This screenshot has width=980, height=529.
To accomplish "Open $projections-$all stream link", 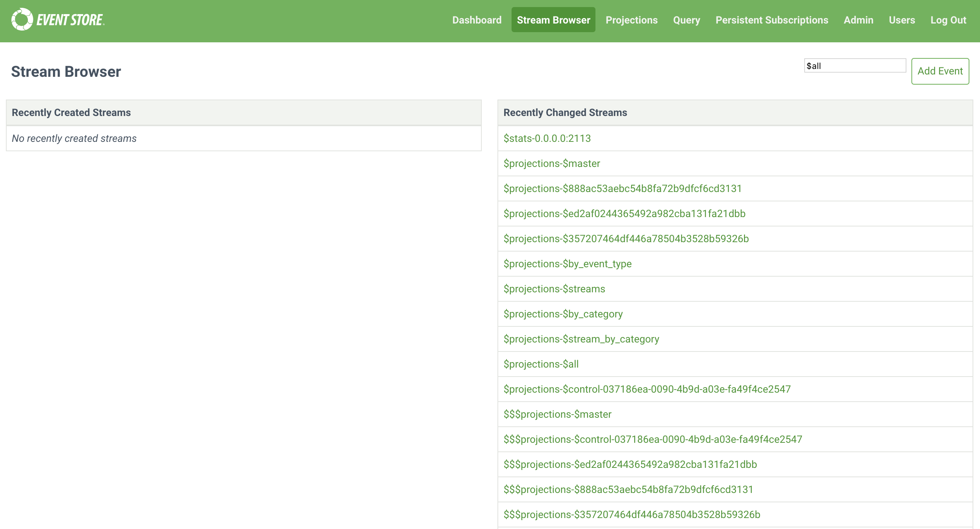I will tap(541, 364).
